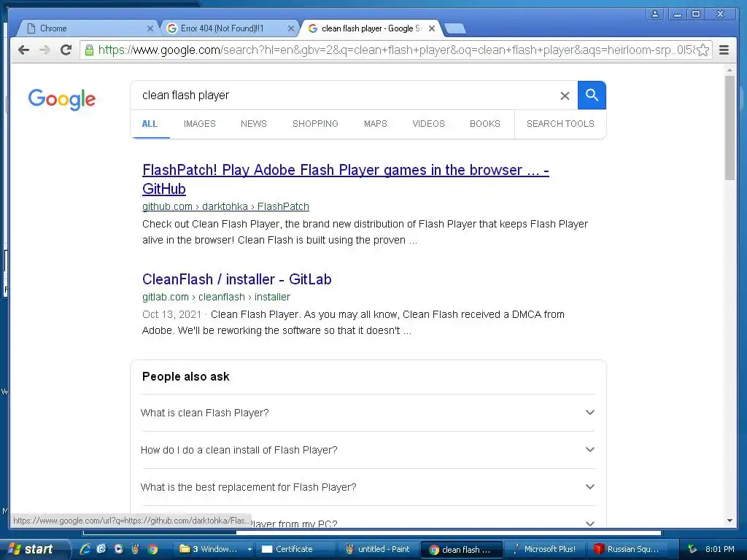Viewport: 747px width, 560px height.
Task: Go to the Google logo homepage
Action: pyautogui.click(x=62, y=99)
